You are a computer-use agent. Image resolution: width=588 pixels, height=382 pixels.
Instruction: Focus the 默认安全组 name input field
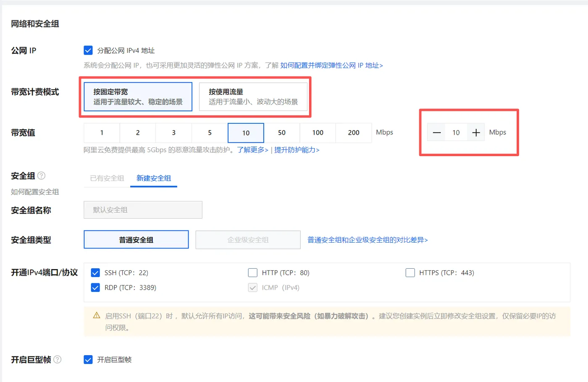click(x=143, y=210)
